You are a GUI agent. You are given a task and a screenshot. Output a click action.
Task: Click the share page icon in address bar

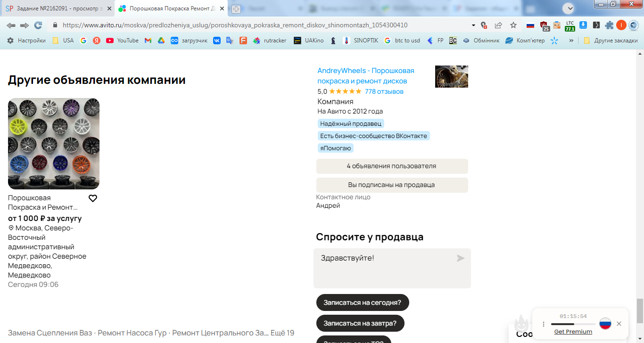tap(498, 25)
